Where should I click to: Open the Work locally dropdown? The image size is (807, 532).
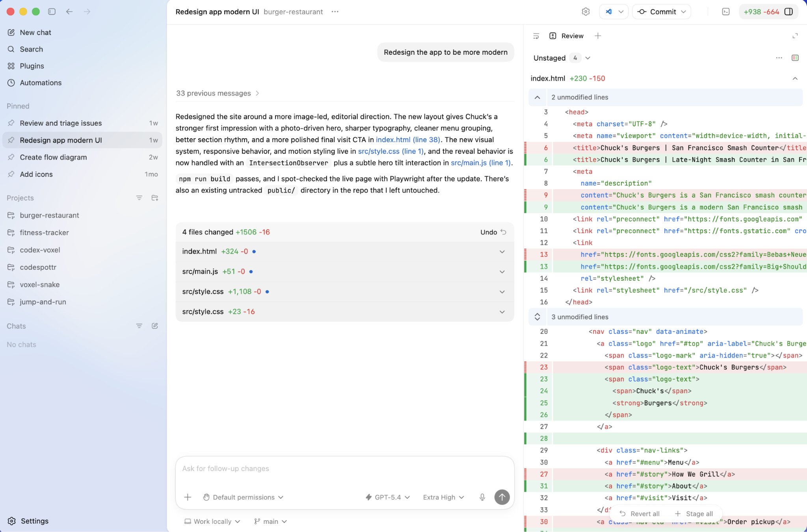click(x=212, y=521)
